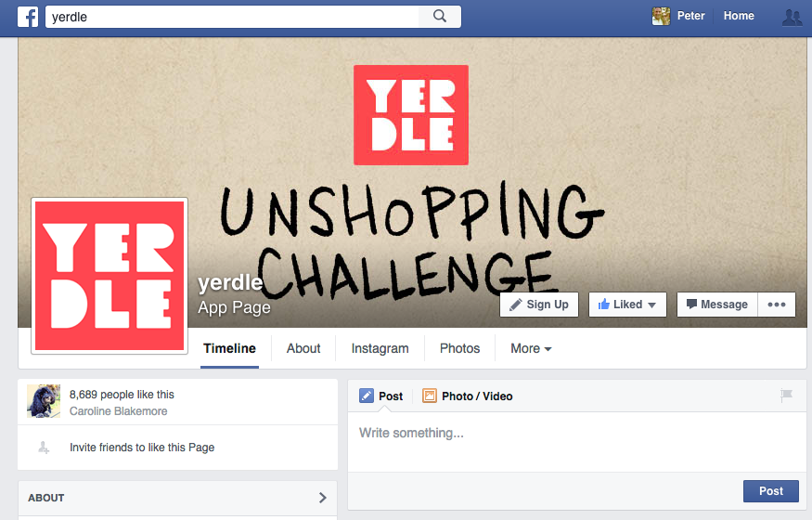Open the Photos tab
This screenshot has height=520, width=812.
click(460, 348)
